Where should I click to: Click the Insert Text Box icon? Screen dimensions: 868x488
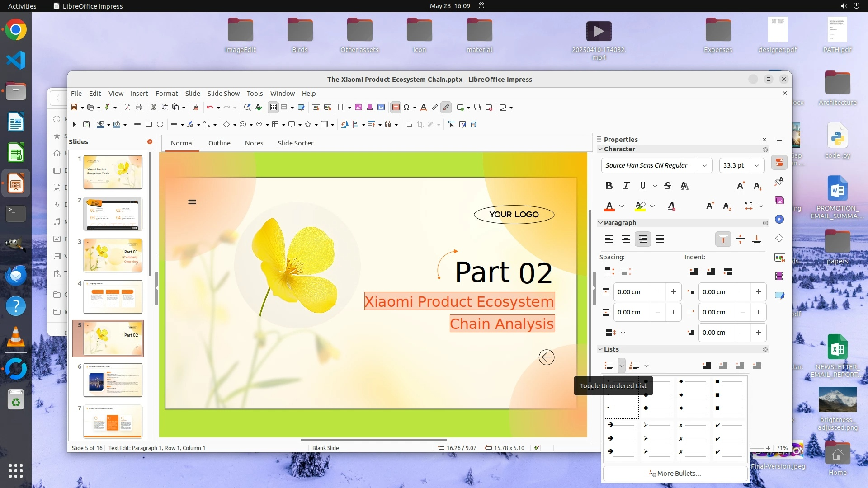tap(396, 108)
